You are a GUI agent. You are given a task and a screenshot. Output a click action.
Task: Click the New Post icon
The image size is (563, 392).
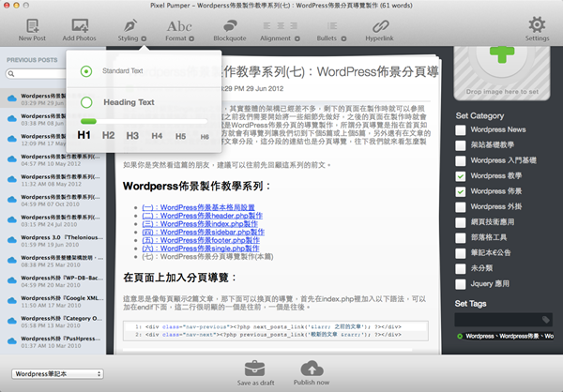32,26
